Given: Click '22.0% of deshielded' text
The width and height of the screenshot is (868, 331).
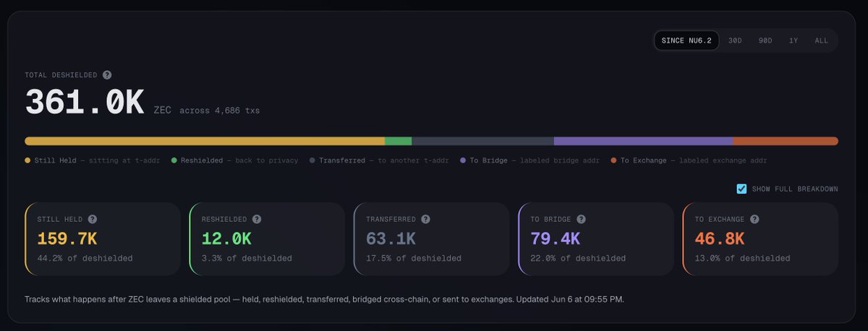Looking at the screenshot, I should pyautogui.click(x=578, y=258).
